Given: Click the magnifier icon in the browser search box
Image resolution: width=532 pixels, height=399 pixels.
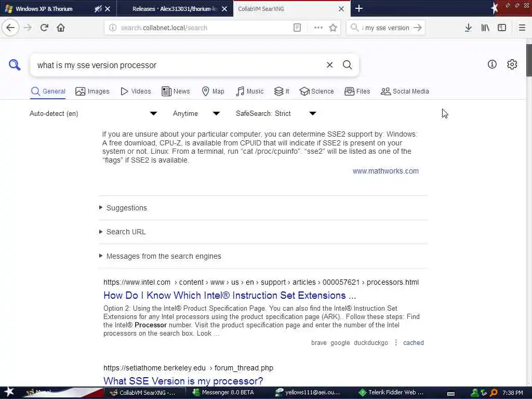Looking at the screenshot, I should [x=354, y=28].
